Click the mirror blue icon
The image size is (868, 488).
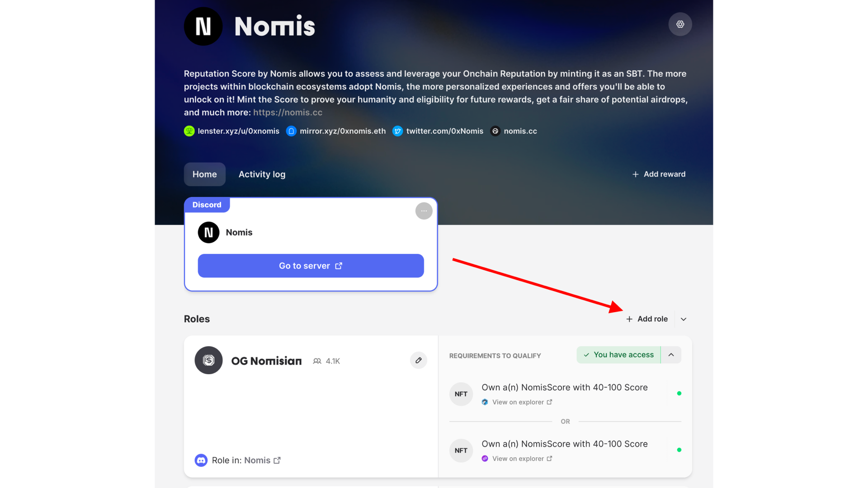[x=291, y=131]
